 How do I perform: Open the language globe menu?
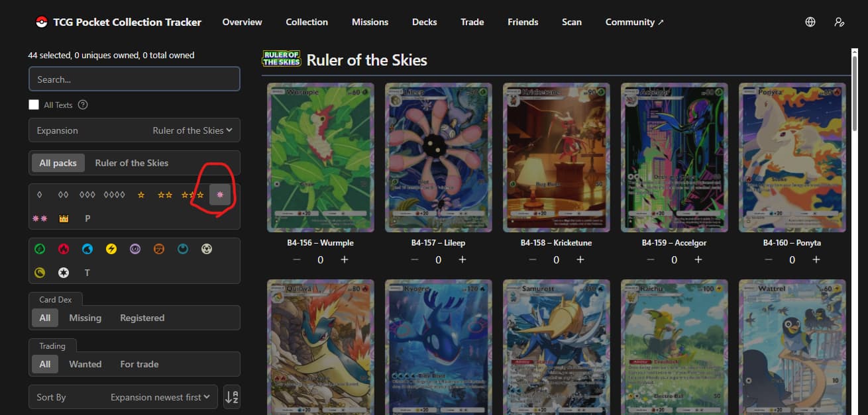pyautogui.click(x=810, y=22)
